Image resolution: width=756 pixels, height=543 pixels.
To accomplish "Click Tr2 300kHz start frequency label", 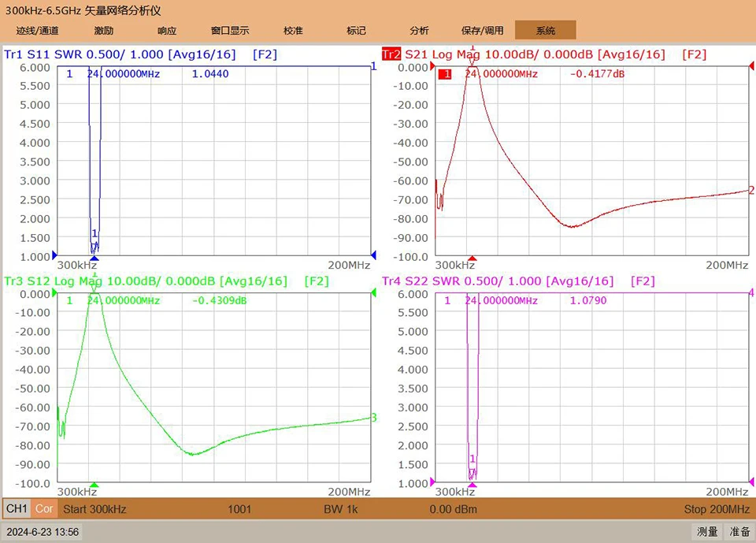I will point(454,265).
